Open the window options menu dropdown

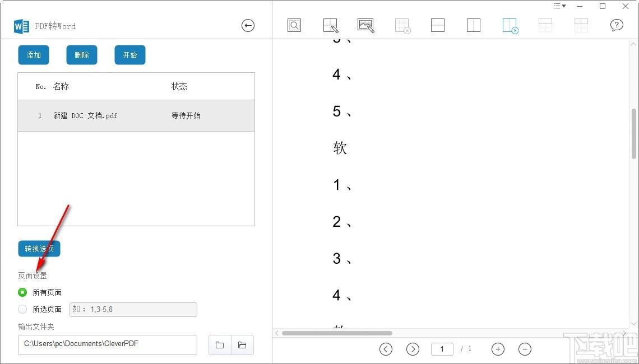pos(559,6)
